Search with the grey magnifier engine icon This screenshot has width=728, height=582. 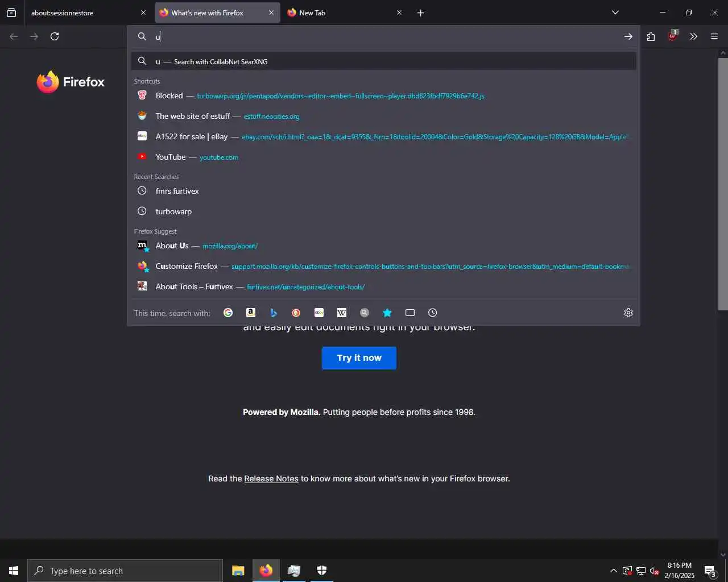pyautogui.click(x=365, y=313)
